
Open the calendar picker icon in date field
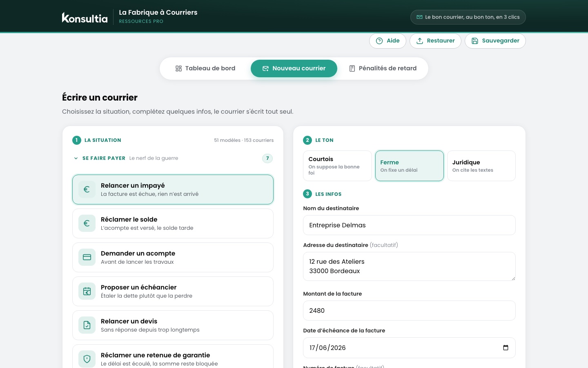506,348
